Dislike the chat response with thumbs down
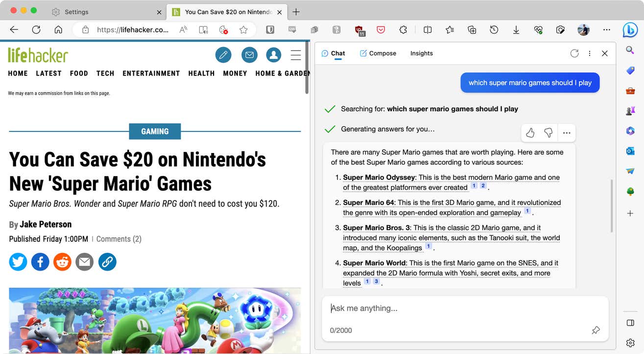 point(549,133)
